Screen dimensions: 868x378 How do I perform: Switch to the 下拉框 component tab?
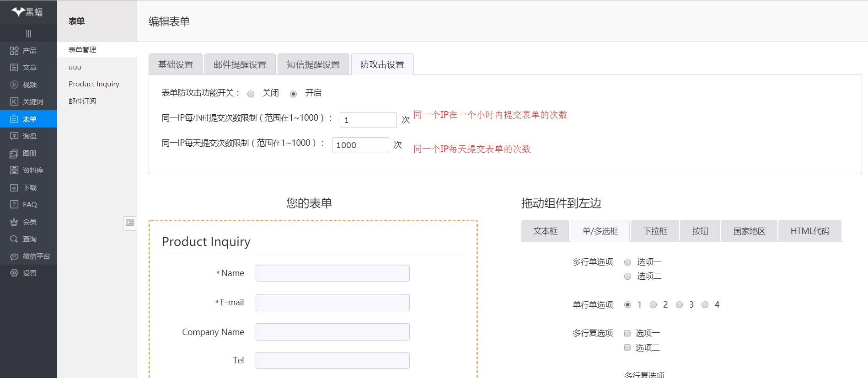click(x=655, y=231)
